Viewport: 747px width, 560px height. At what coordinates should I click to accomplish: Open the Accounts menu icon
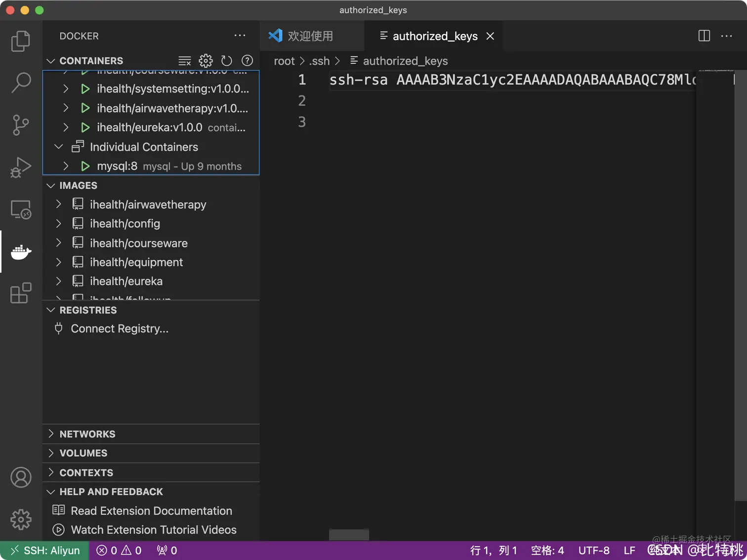coord(21,478)
